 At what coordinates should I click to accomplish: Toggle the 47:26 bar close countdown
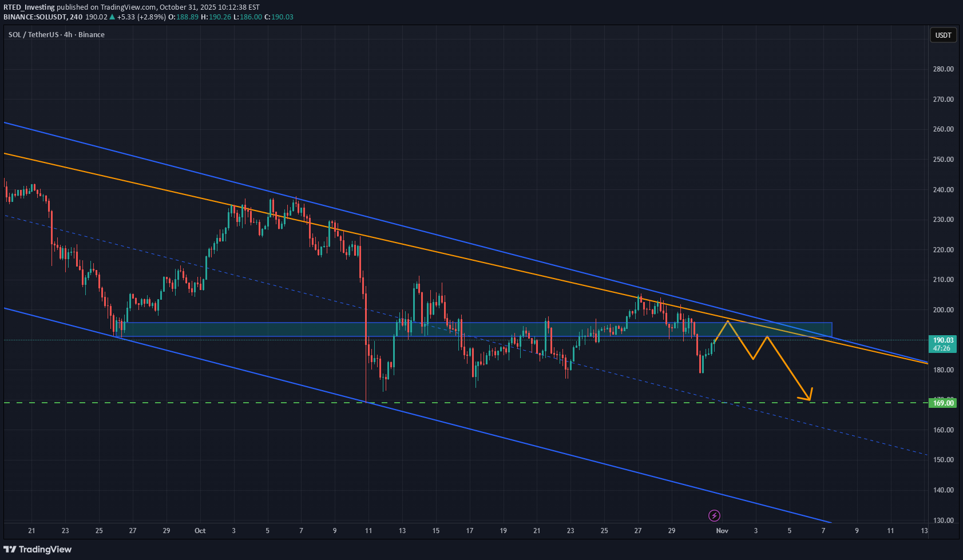(942, 347)
